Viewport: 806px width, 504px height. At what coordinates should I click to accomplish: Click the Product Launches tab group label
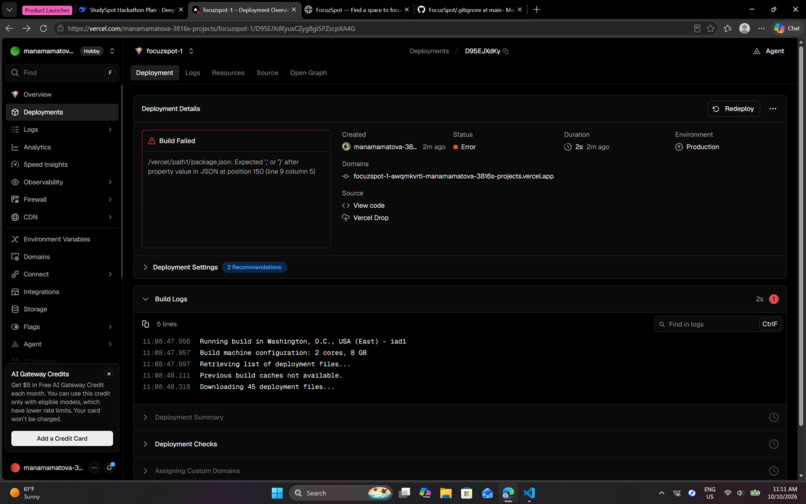(47, 10)
